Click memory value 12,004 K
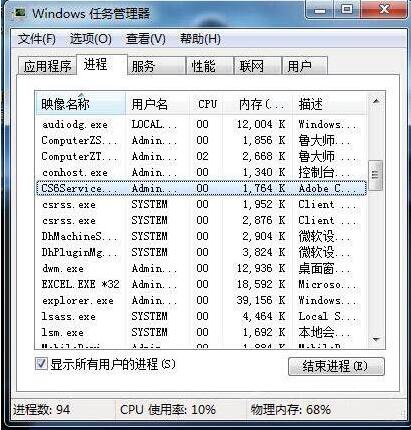The image size is (411, 430). [x=261, y=124]
